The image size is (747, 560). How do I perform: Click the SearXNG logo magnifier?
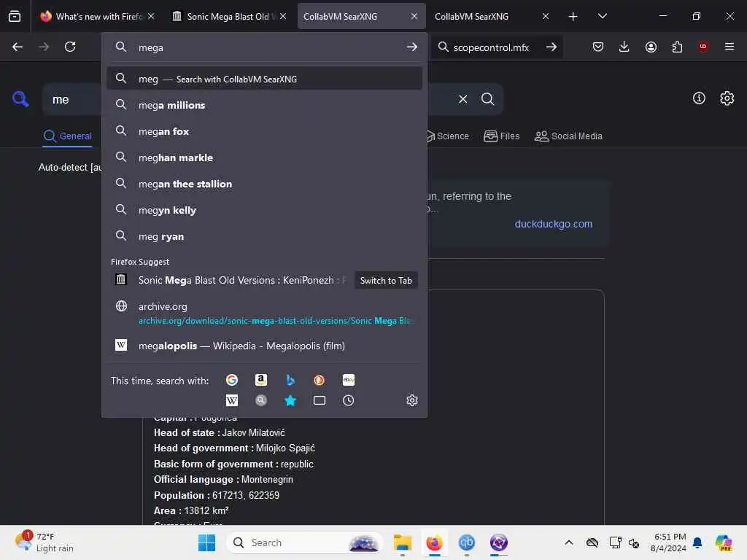[x=20, y=99]
